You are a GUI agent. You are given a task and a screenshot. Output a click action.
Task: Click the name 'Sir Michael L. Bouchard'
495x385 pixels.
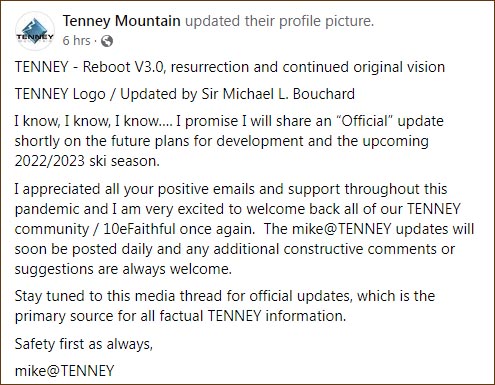(x=278, y=94)
